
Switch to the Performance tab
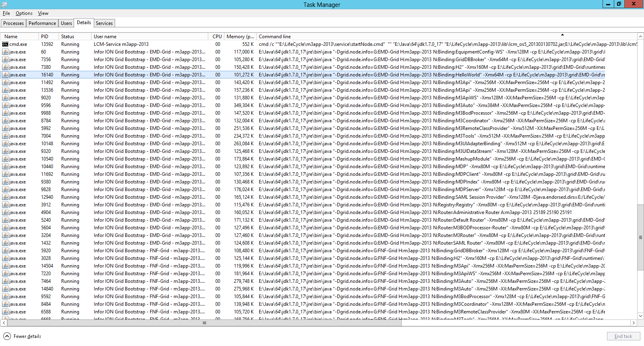[x=42, y=23]
